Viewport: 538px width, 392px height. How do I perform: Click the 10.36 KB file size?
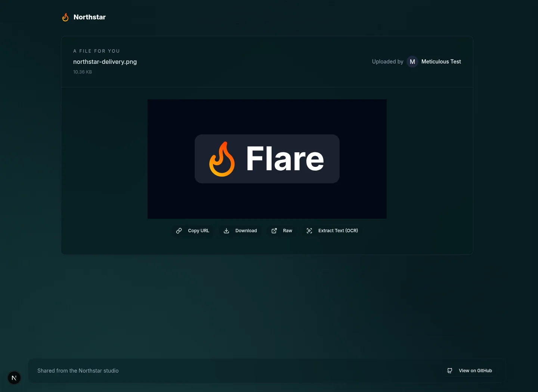click(x=83, y=72)
